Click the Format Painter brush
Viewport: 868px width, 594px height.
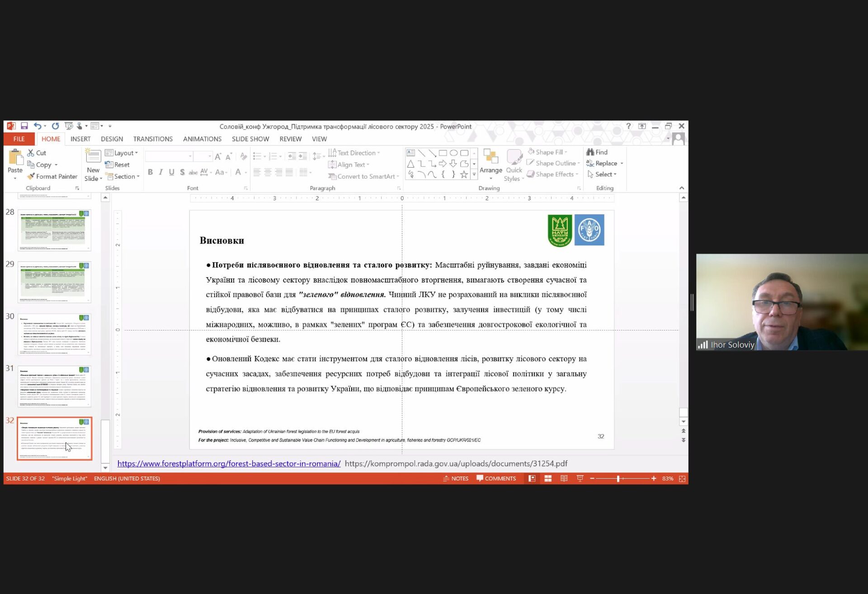pos(52,176)
